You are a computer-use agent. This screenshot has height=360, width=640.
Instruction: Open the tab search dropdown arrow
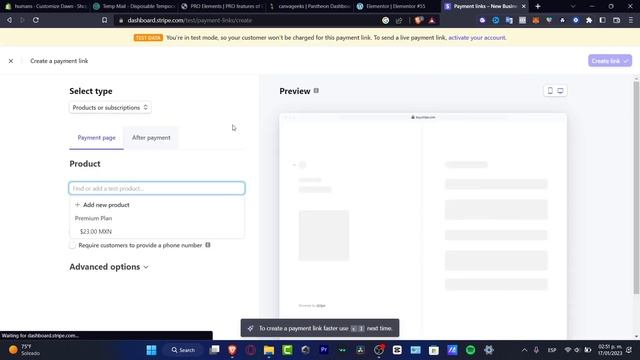(573, 6)
